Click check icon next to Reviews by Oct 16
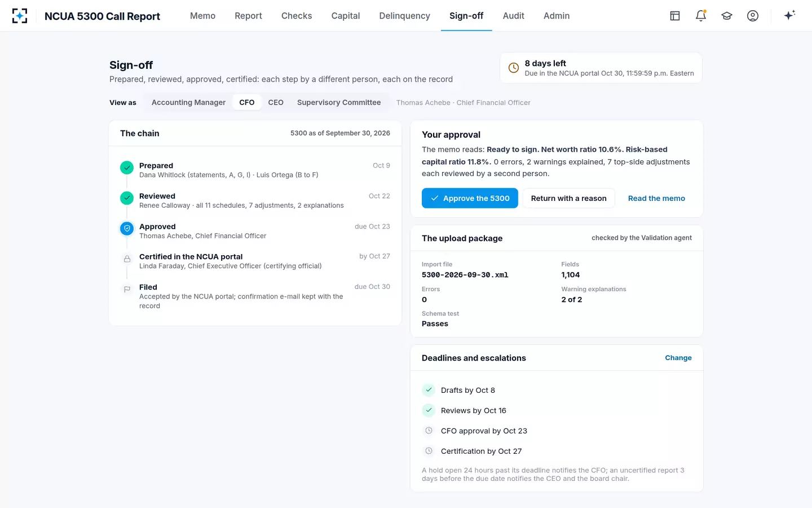 tap(429, 410)
